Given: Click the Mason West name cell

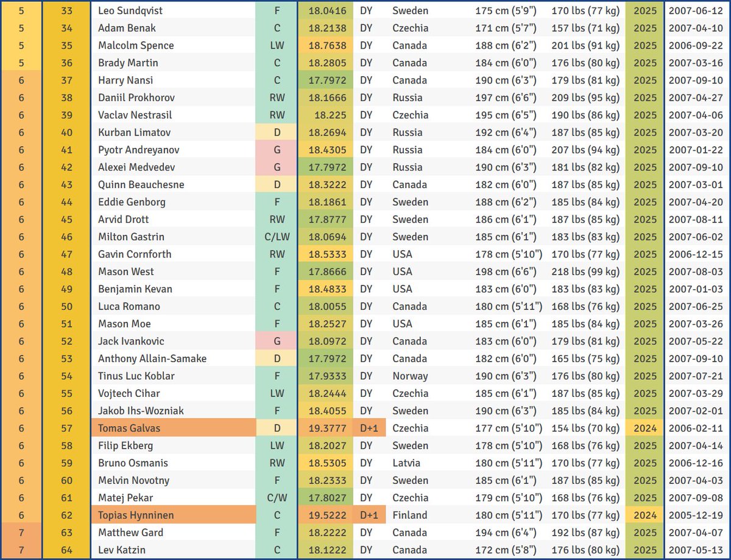Looking at the screenshot, I should [173, 271].
